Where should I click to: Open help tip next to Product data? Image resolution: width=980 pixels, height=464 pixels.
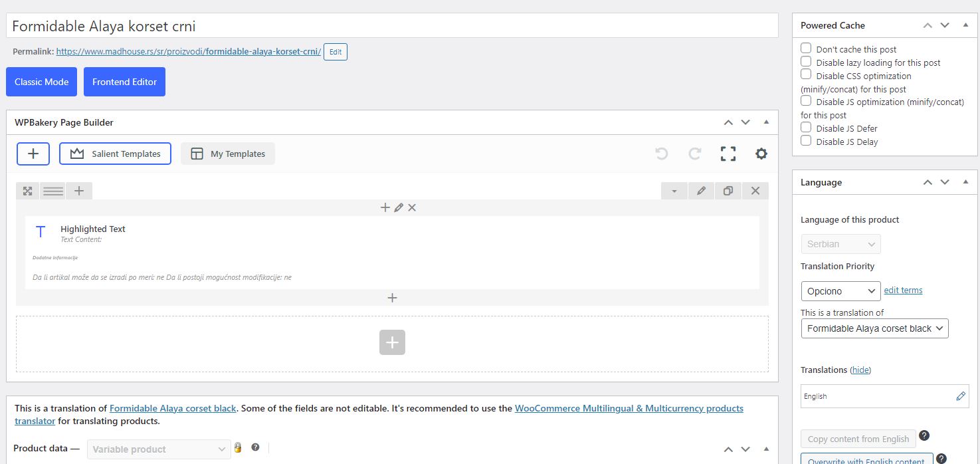pyautogui.click(x=255, y=447)
